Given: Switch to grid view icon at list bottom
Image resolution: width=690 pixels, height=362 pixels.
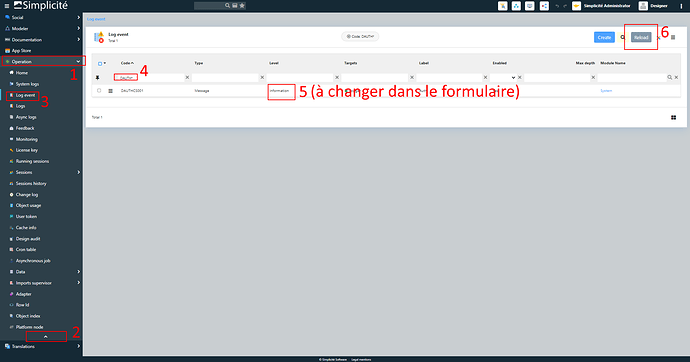Looking at the screenshot, I should (x=673, y=117).
